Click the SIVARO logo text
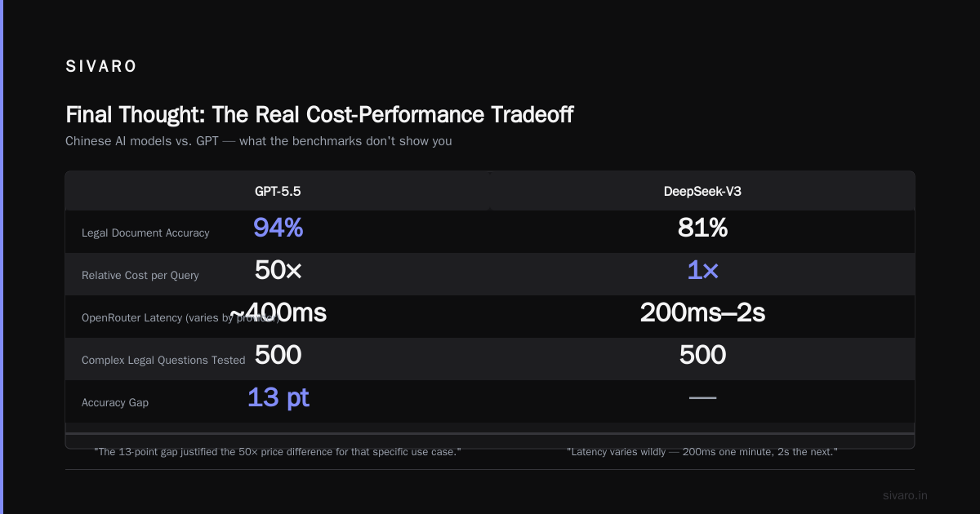 (x=101, y=67)
